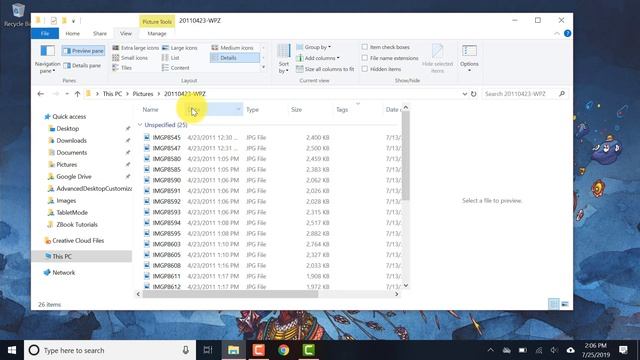Open Task View on taskbar
Image resolution: width=640 pixels, height=360 pixels.
[208, 350]
